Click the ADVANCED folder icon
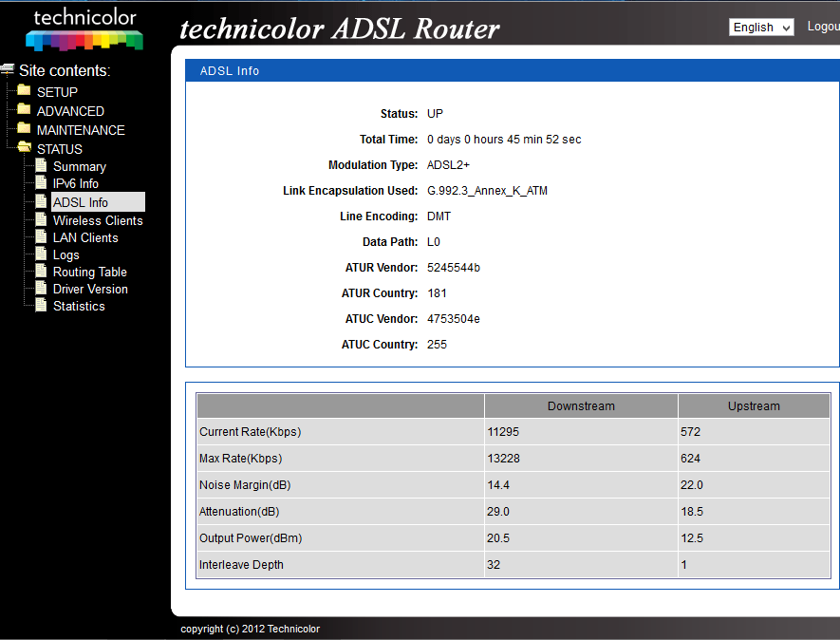The width and height of the screenshot is (840, 640). click(24, 109)
